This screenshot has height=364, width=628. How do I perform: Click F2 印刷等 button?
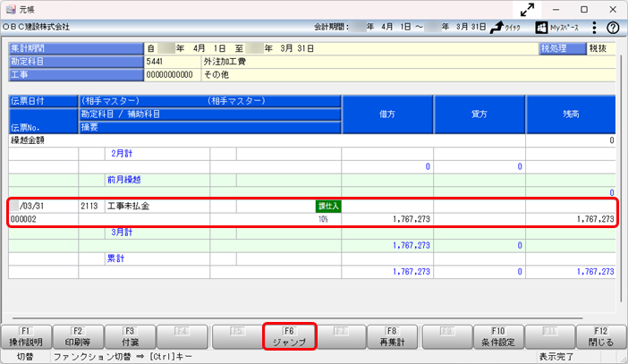78,337
